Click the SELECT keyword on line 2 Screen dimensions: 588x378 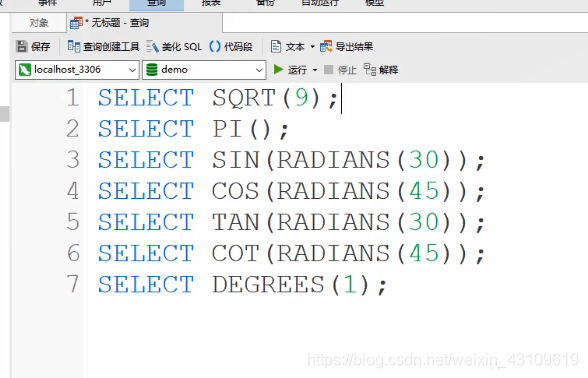point(146,129)
